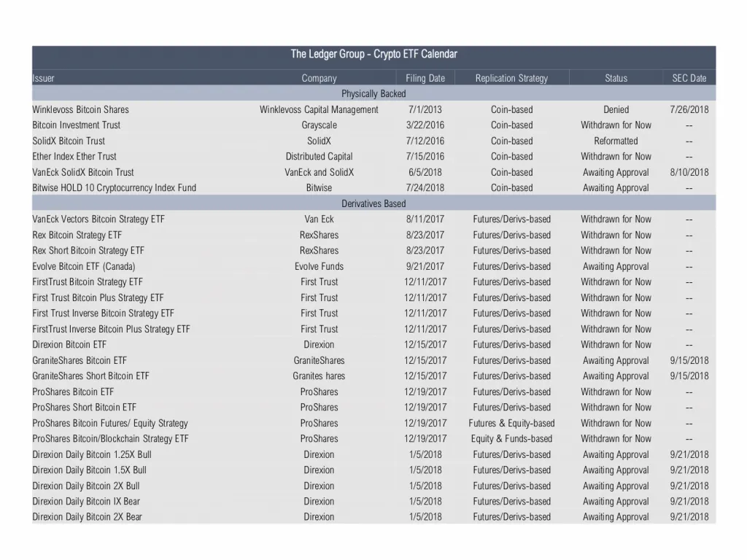Click filing date '7/12/2016'
Image resolution: width=747 pixels, height=560 pixels.
coord(425,141)
